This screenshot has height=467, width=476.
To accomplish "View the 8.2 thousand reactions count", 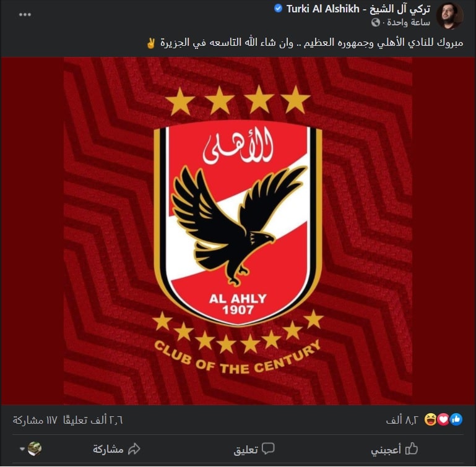I will (x=402, y=420).
